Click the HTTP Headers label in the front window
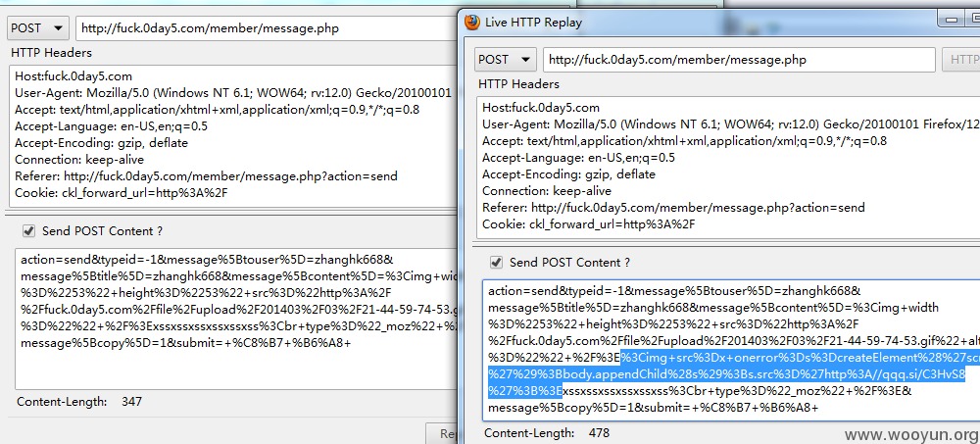Image resolution: width=980 pixels, height=444 pixels. point(518,83)
